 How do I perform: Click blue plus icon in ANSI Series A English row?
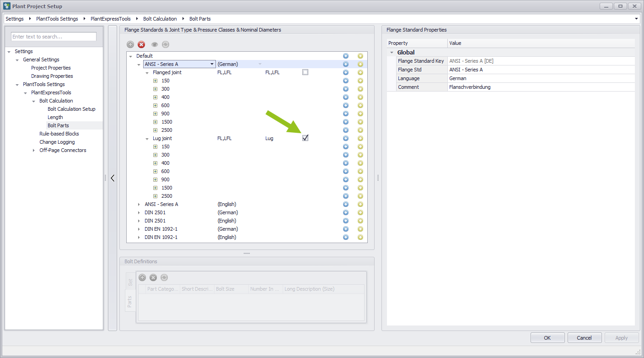tap(346, 204)
